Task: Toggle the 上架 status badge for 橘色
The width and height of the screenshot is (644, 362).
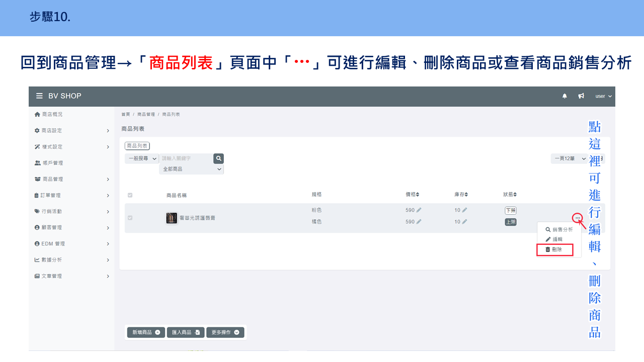Action: [511, 222]
